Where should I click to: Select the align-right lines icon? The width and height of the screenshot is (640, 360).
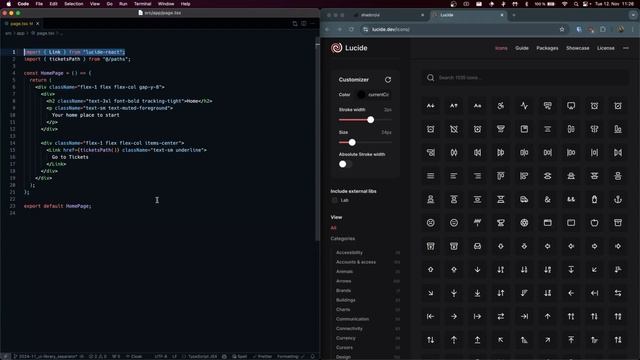[477, 176]
